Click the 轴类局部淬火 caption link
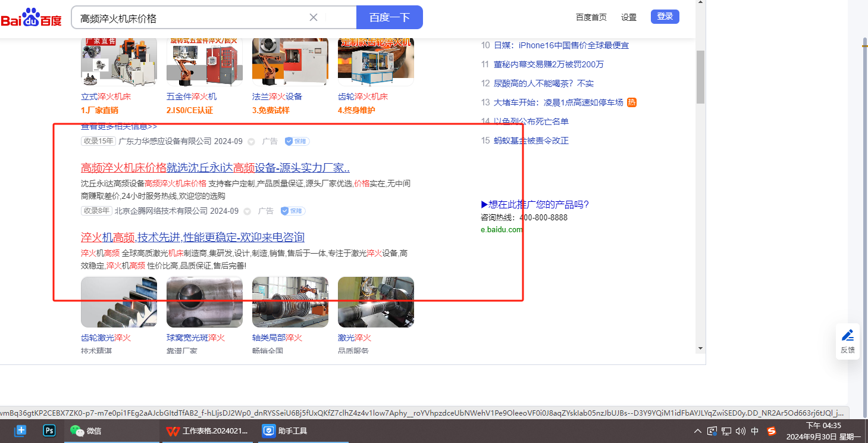The width and height of the screenshot is (868, 443). point(277,338)
